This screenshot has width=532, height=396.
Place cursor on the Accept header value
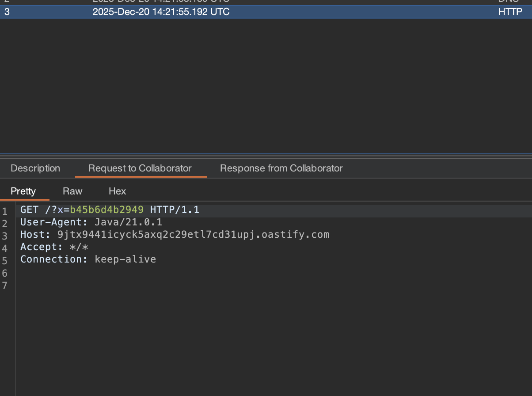(x=79, y=247)
